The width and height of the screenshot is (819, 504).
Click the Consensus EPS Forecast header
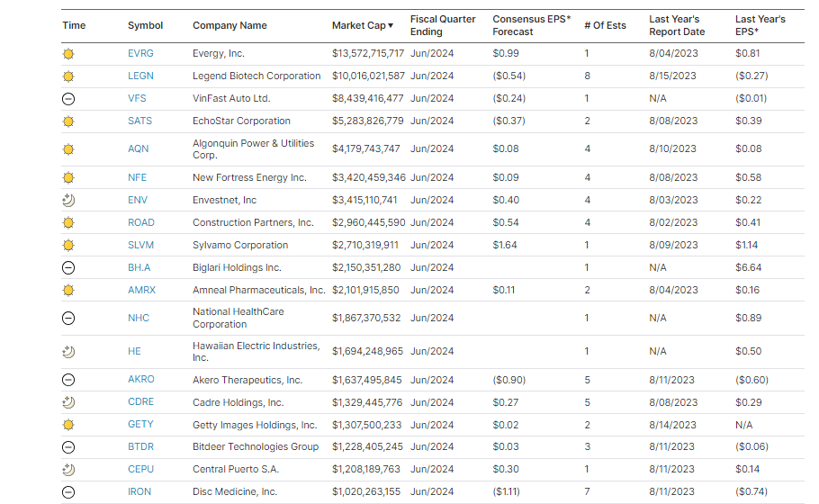(531, 25)
